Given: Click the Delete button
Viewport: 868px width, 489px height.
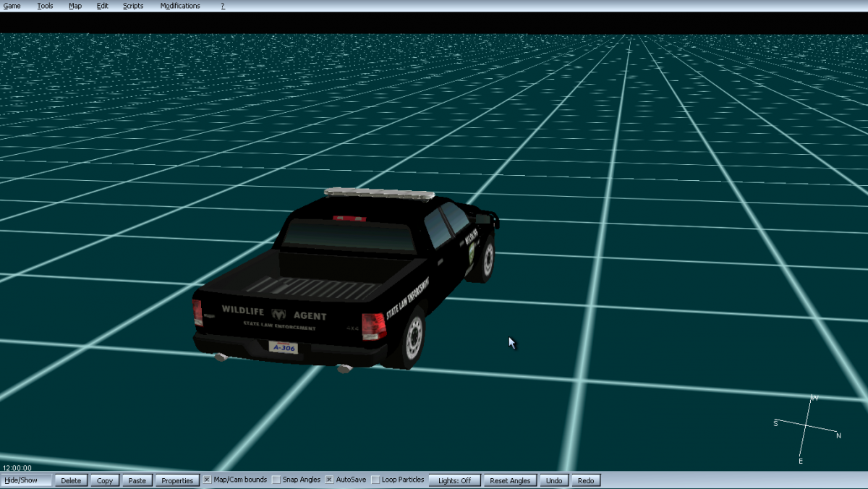Looking at the screenshot, I should pos(71,480).
